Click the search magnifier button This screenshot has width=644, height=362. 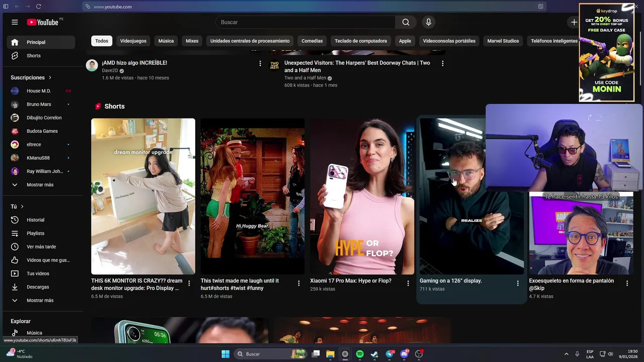click(406, 22)
